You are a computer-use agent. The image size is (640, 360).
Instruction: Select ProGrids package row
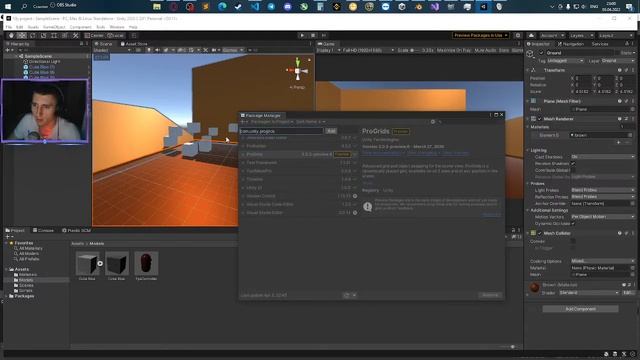pos(299,154)
